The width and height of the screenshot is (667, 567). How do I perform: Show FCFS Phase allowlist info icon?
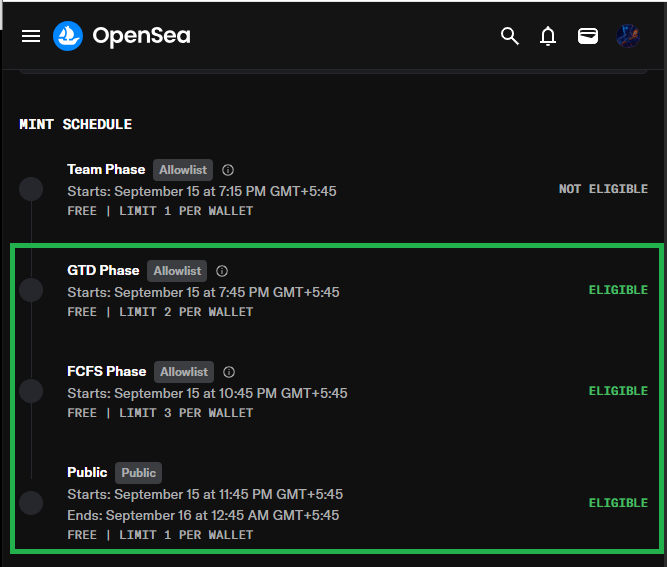point(229,372)
